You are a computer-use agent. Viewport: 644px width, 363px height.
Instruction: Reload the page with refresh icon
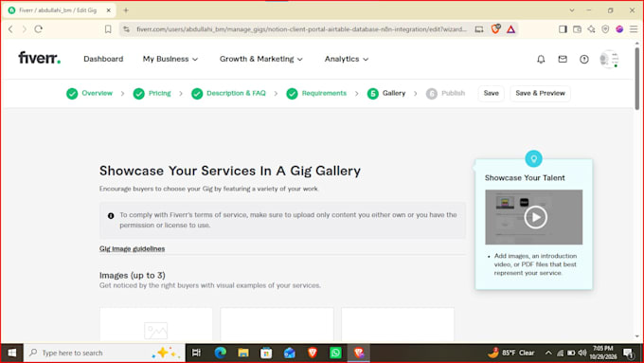pyautogui.click(x=39, y=29)
